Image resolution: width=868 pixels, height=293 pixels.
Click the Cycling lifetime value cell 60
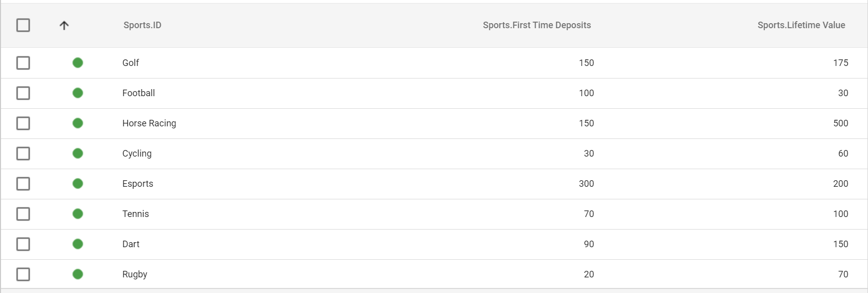(x=843, y=154)
